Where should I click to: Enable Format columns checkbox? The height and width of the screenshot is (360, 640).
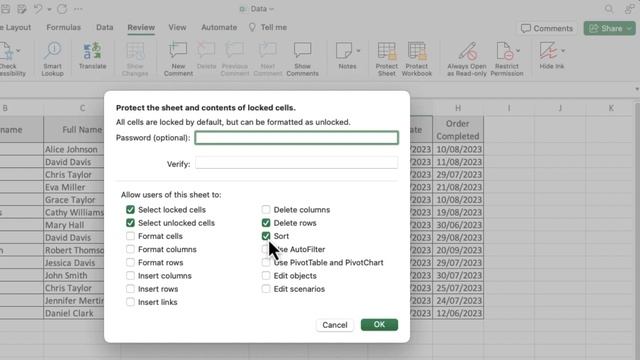click(130, 249)
